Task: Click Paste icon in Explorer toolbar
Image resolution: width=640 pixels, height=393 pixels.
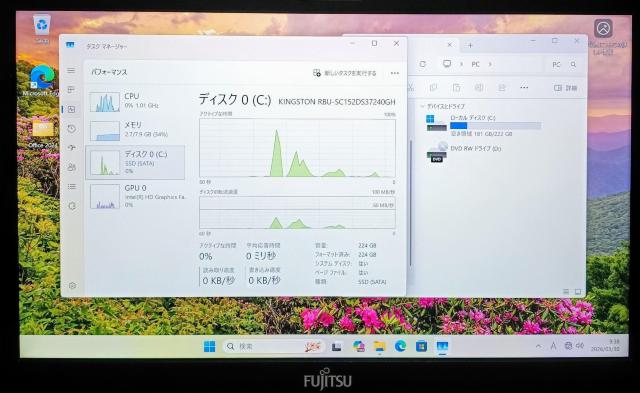Action: click(x=456, y=87)
